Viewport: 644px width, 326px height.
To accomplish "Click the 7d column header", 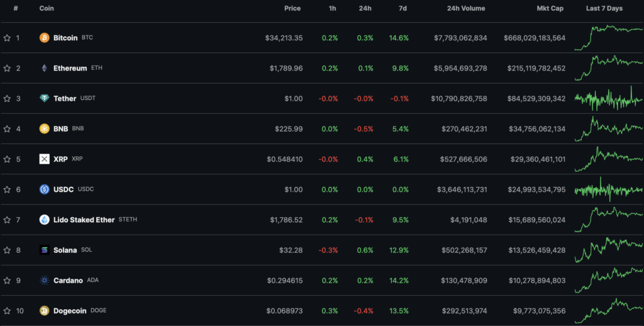I will 403,9.
